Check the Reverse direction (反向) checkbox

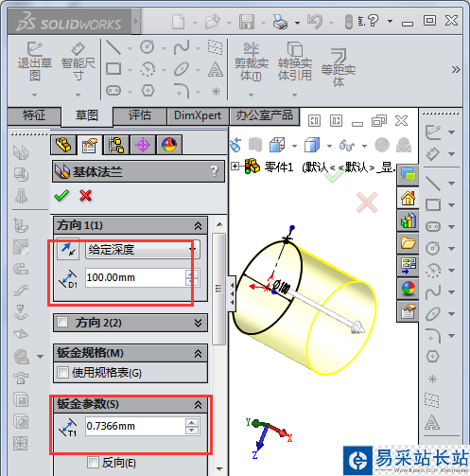coord(93,463)
